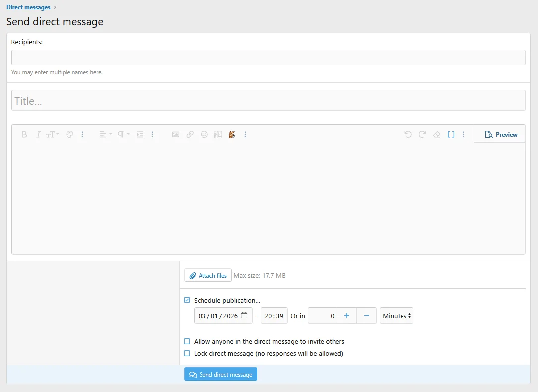Apply italic formatting
The width and height of the screenshot is (538, 392).
tap(38, 134)
